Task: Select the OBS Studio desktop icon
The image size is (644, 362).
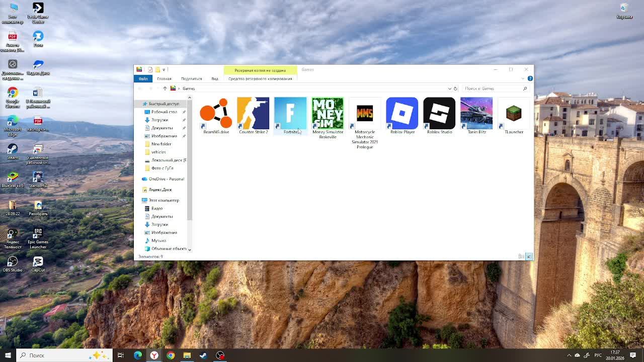Action: tap(13, 264)
